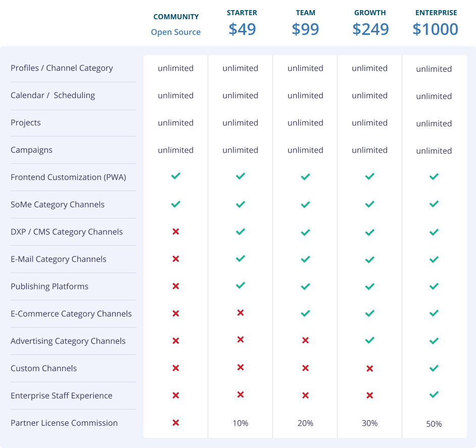Click the Growth red X for Enterprise Staff Experience
476x448 pixels.
click(x=370, y=395)
